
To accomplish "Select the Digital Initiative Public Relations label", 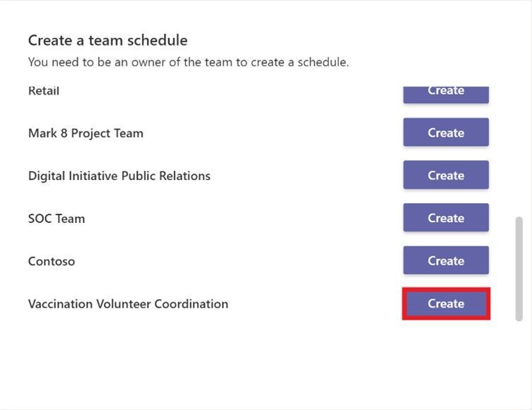I will (x=119, y=176).
